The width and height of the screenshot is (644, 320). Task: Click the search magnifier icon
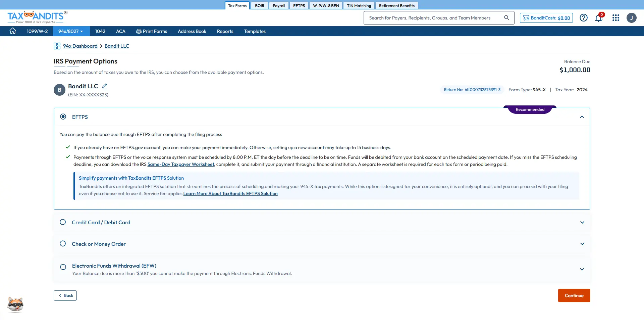coord(506,18)
